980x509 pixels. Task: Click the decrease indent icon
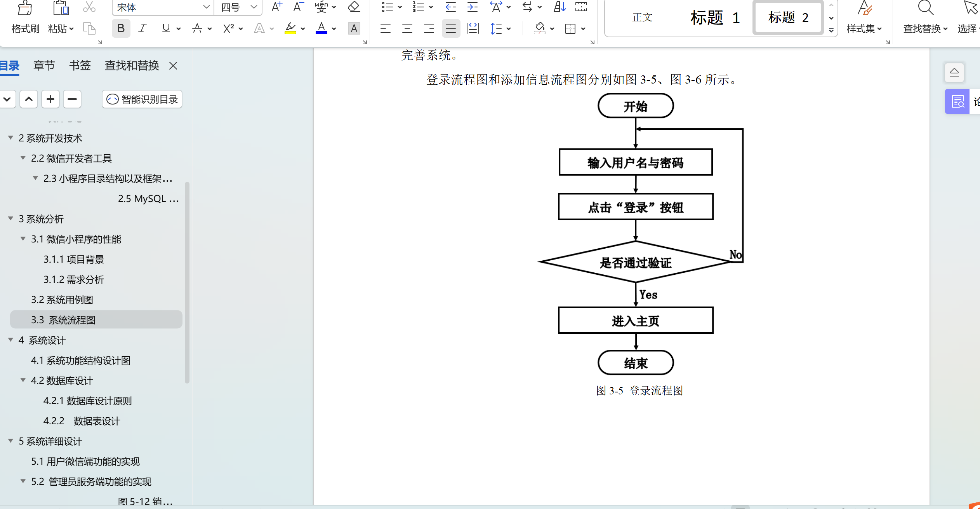tap(450, 7)
